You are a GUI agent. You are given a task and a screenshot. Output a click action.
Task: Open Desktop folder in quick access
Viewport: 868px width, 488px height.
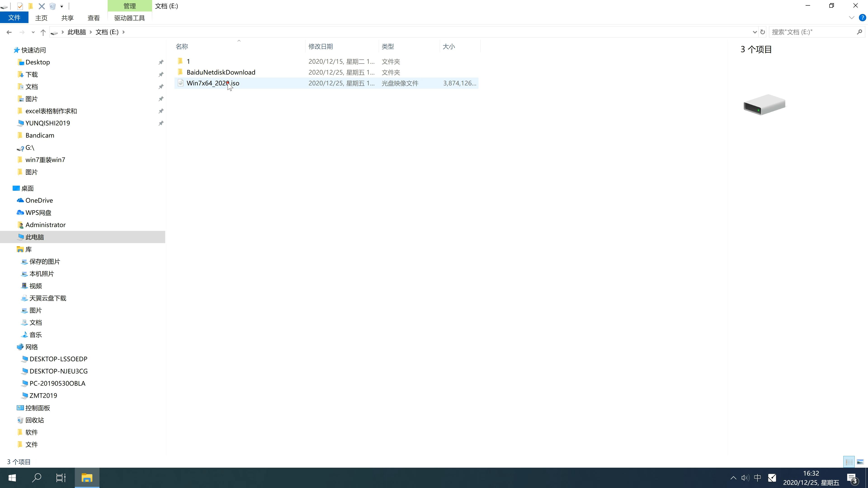(37, 62)
